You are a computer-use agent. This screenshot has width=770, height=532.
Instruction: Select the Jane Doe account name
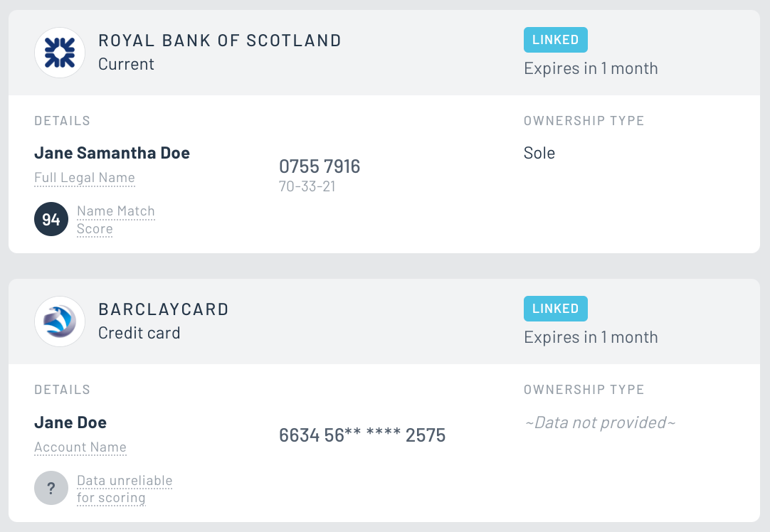coord(70,422)
